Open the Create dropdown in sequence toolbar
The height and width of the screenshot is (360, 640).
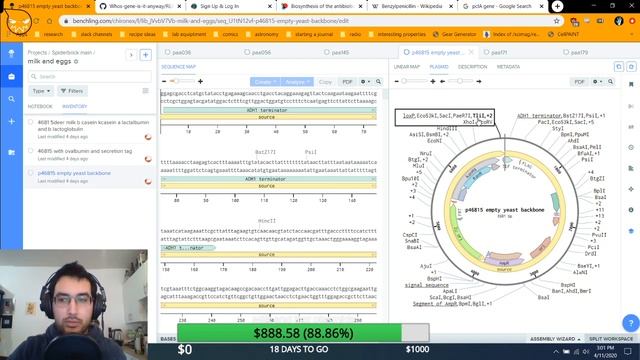pyautogui.click(x=265, y=82)
